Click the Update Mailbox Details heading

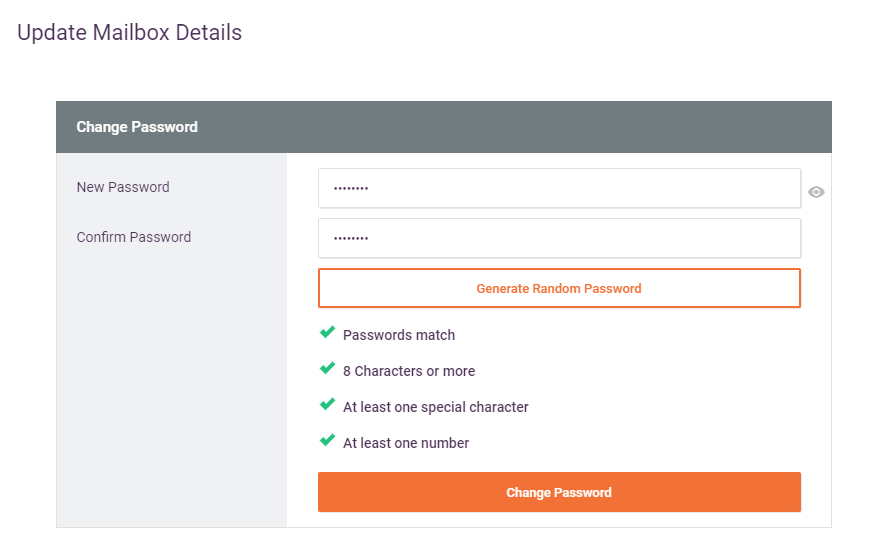click(x=130, y=32)
